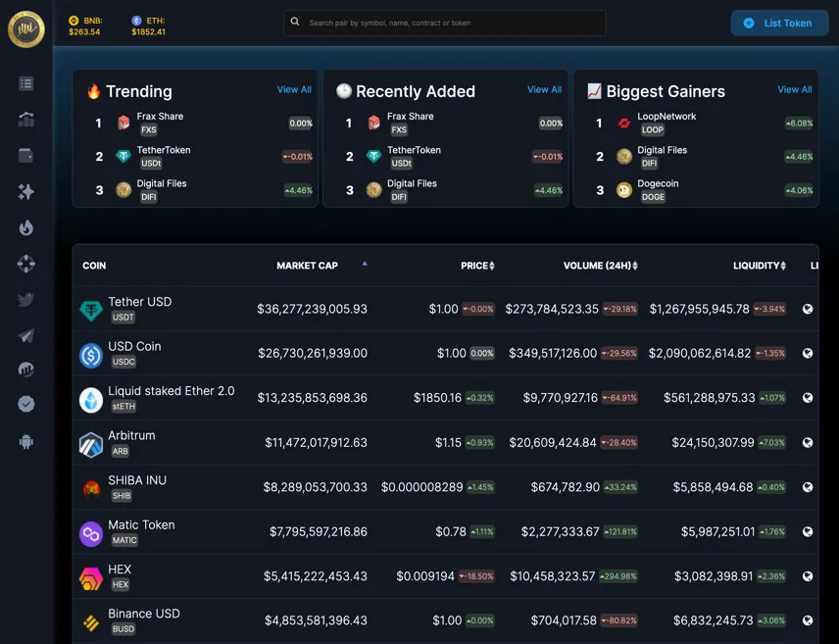The image size is (839, 644).
Task: Click Dogecoin logo in Biggest Gainers
Action: pyautogui.click(x=624, y=190)
